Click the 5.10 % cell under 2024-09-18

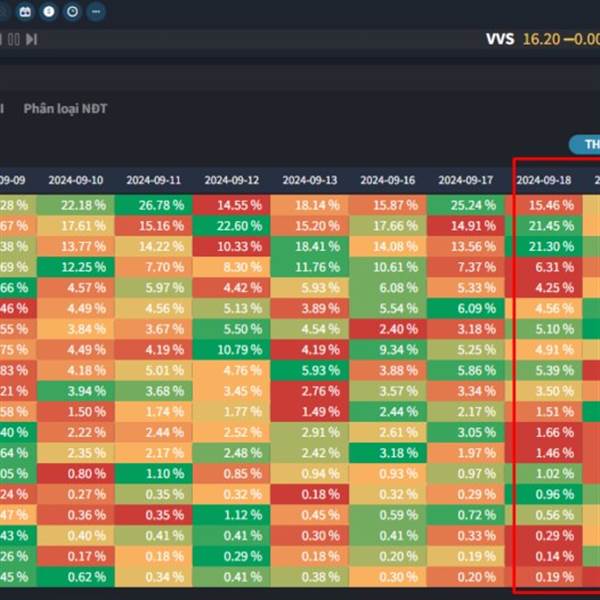pos(544,329)
